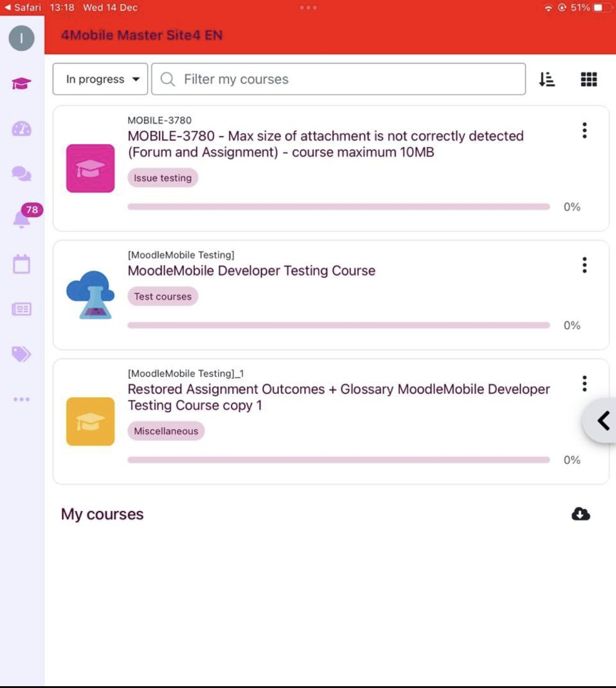Open the In progress filter dropdown
The width and height of the screenshot is (616, 688).
pyautogui.click(x=100, y=79)
